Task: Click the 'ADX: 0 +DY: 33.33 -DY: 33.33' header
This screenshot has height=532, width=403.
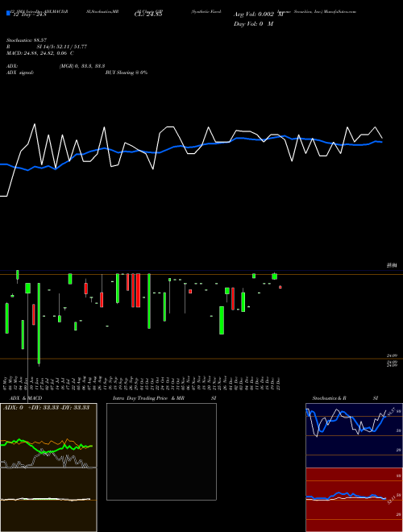Action: tap(46, 407)
